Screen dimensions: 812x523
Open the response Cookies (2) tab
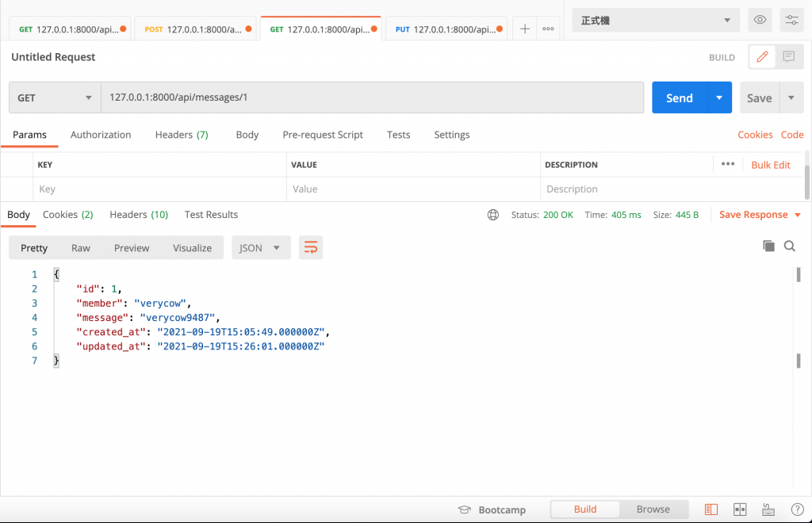(68, 215)
